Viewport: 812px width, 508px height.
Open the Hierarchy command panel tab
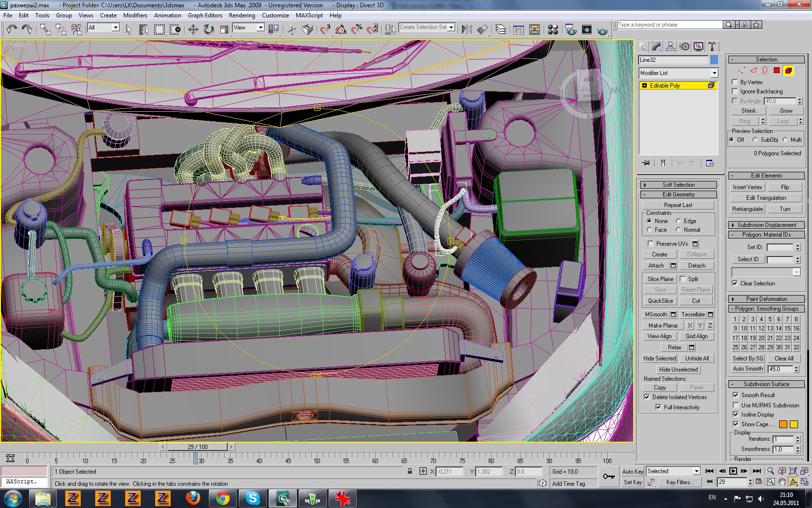pyautogui.click(x=670, y=46)
